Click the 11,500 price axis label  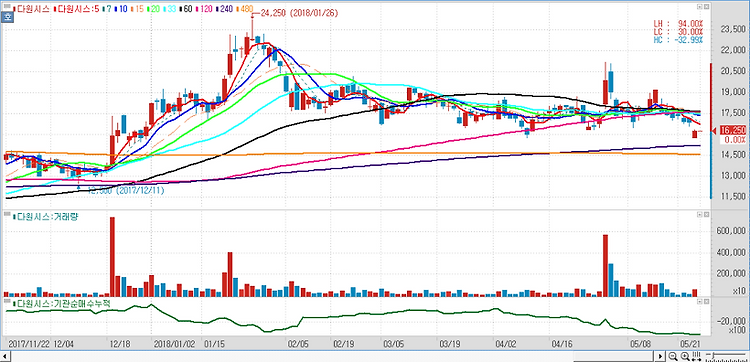pos(732,196)
